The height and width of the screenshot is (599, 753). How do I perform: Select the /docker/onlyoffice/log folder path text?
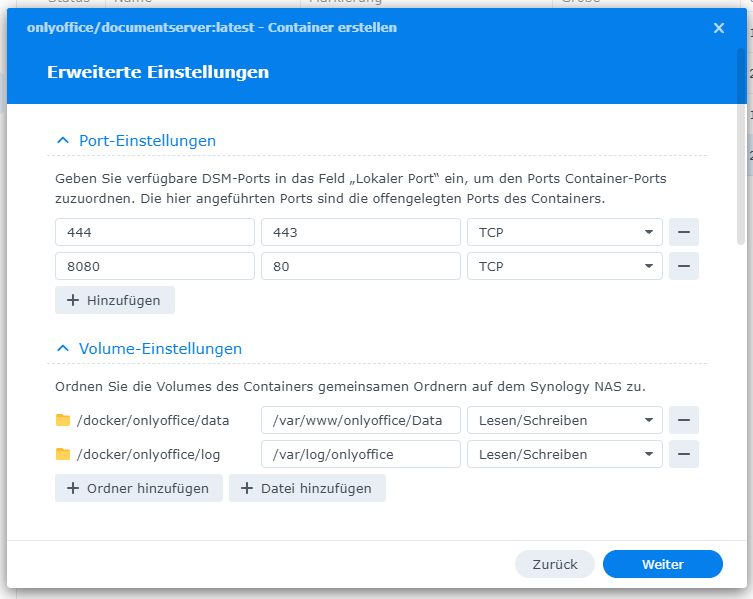(148, 454)
